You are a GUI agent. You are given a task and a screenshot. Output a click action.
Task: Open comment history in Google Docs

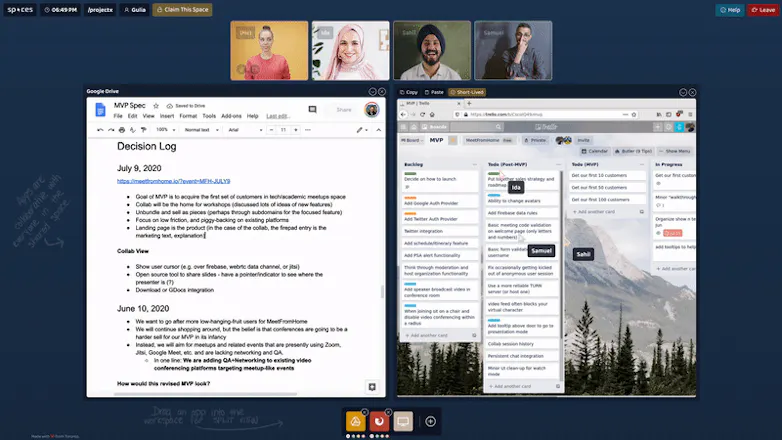pos(312,109)
